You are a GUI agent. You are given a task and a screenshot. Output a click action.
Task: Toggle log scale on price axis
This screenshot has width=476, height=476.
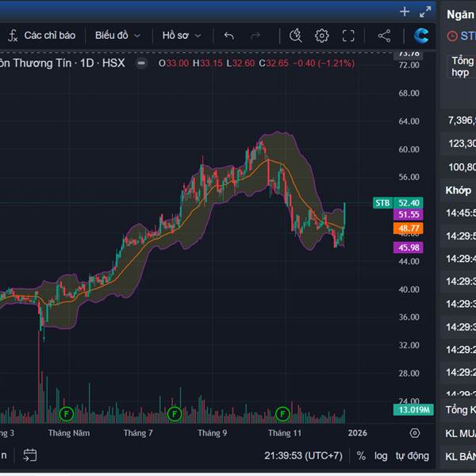(x=381, y=455)
